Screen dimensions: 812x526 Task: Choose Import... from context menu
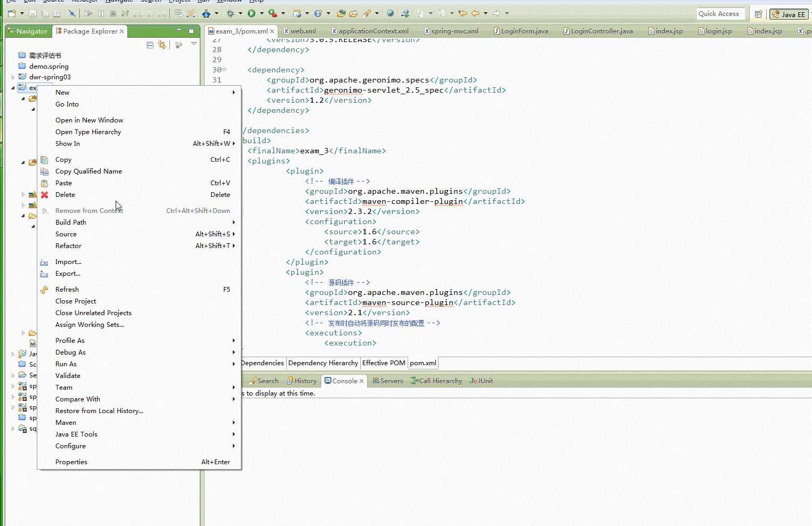point(139,262)
